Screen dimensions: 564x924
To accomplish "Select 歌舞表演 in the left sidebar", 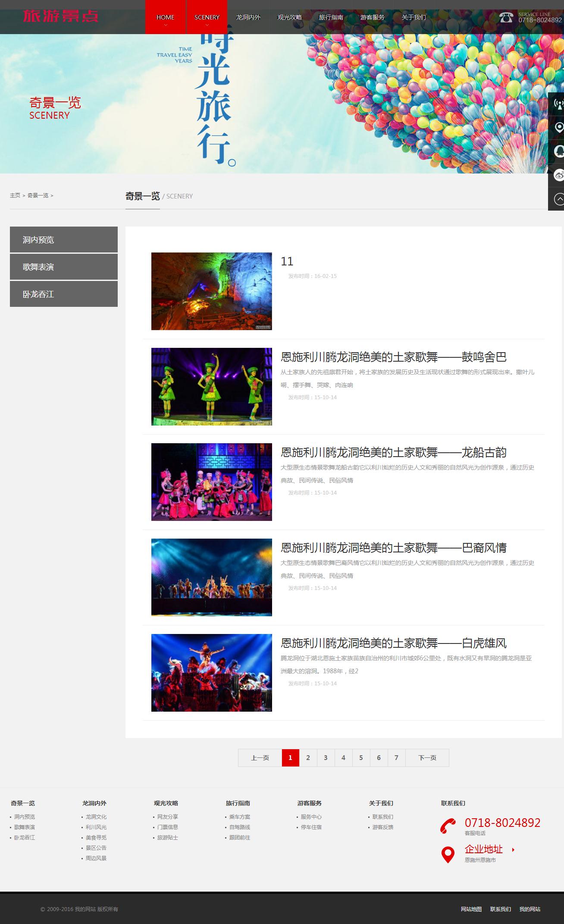I will tap(64, 267).
